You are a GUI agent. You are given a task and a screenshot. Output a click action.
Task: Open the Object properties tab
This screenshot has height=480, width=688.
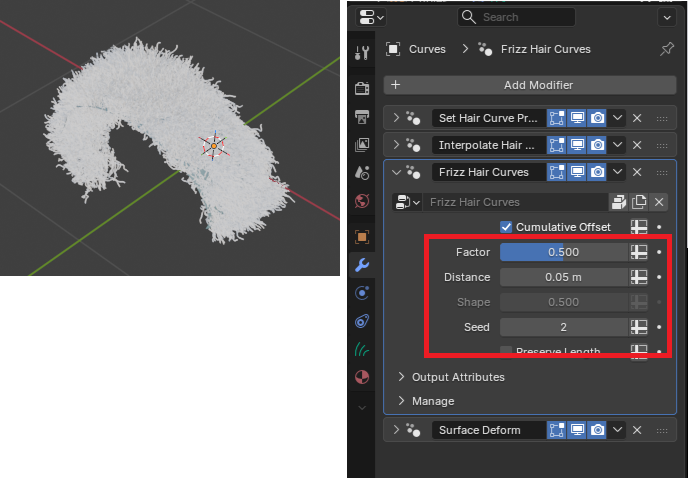click(x=362, y=237)
